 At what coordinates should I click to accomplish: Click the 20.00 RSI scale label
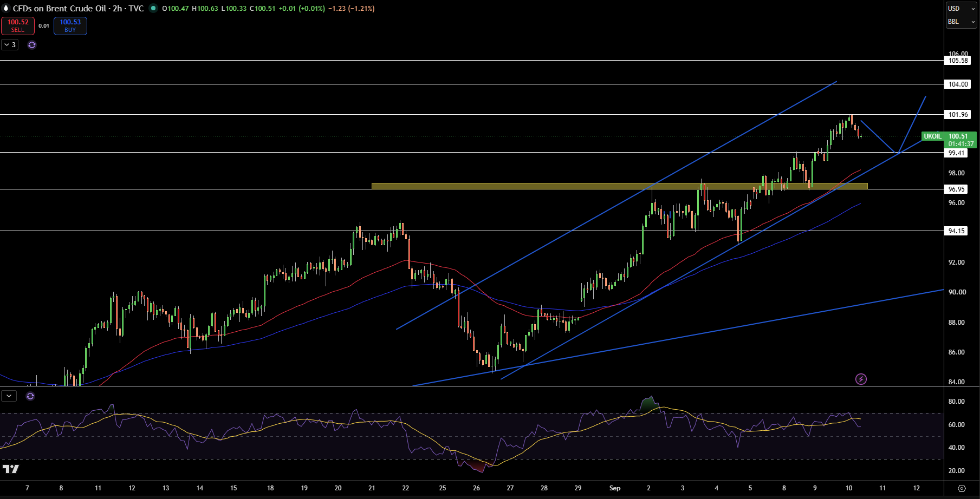(956, 471)
